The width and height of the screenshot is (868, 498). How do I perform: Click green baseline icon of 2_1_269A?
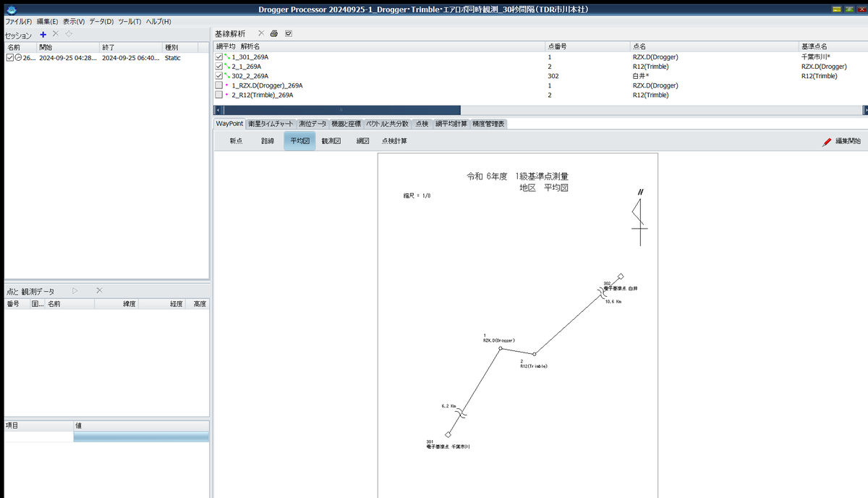click(228, 66)
